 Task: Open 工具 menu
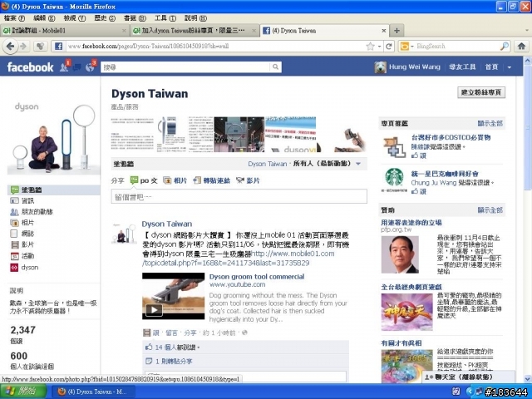(165, 18)
